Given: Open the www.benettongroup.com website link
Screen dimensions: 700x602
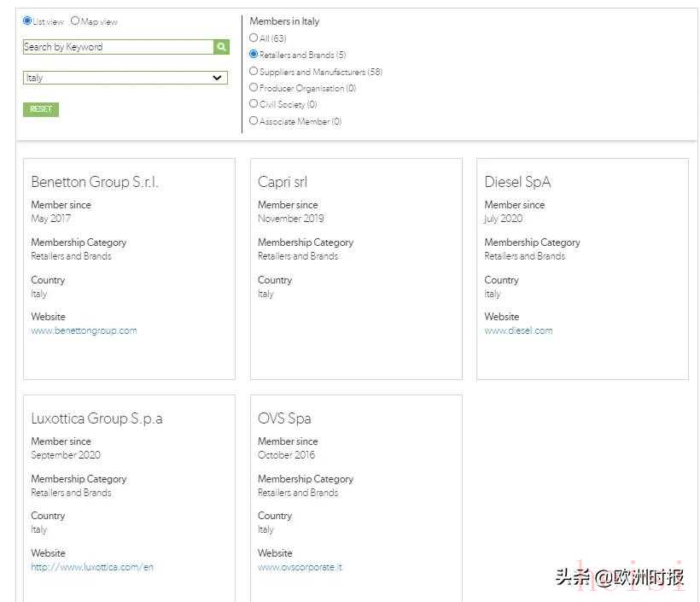Looking at the screenshot, I should tap(84, 330).
